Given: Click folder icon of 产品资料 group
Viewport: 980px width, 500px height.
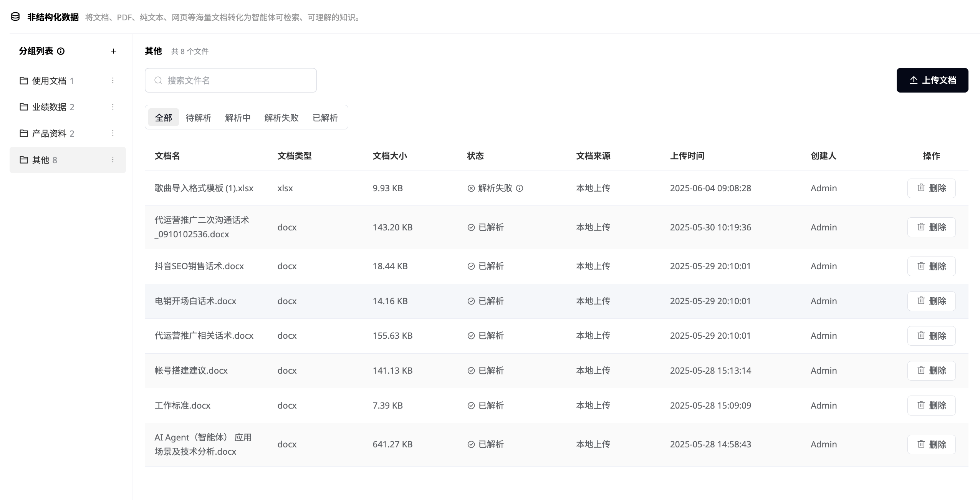Looking at the screenshot, I should point(24,133).
